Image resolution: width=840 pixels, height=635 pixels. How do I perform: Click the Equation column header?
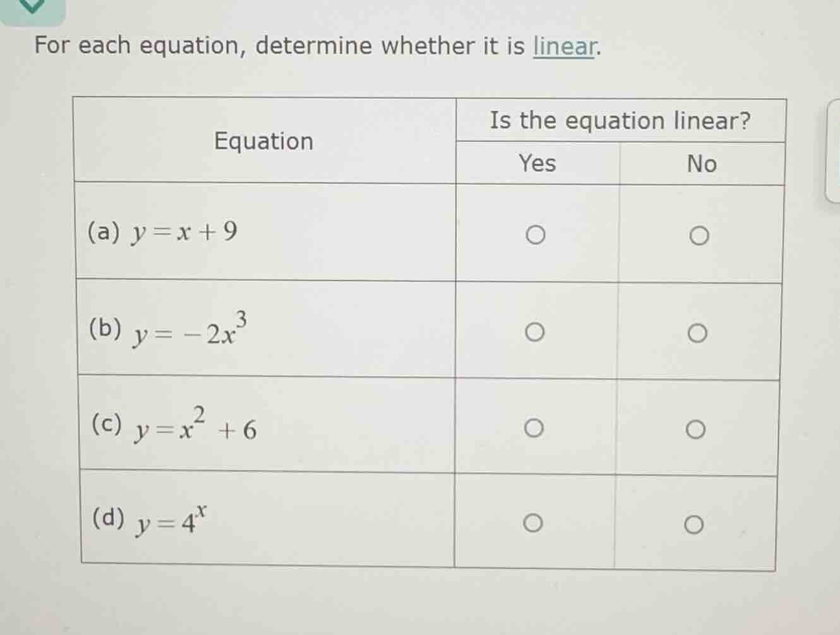click(x=264, y=141)
